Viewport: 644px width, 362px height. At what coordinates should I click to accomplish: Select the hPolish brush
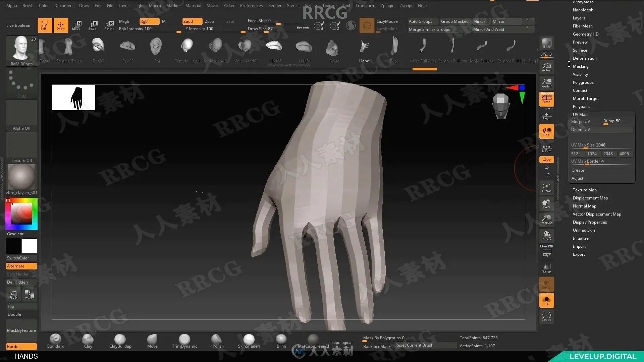click(x=217, y=341)
